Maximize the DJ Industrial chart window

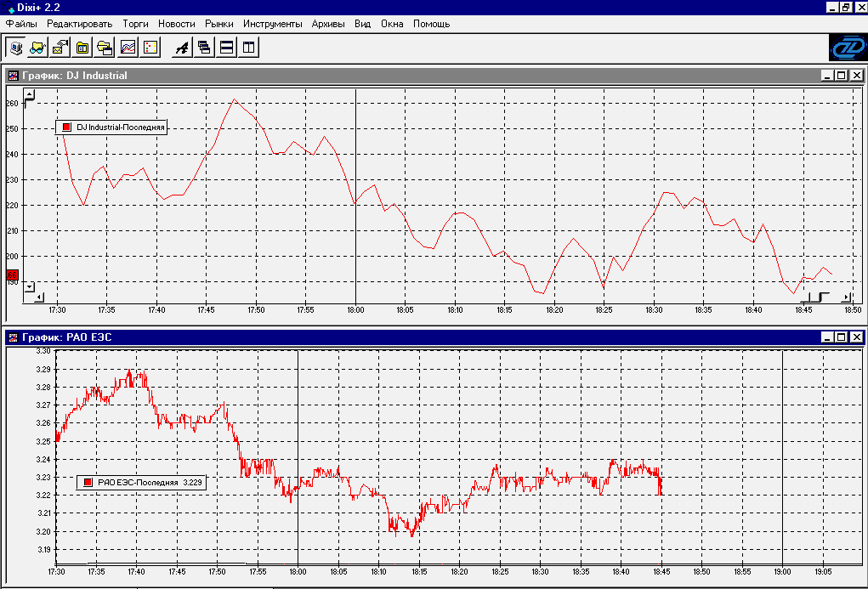(842, 76)
